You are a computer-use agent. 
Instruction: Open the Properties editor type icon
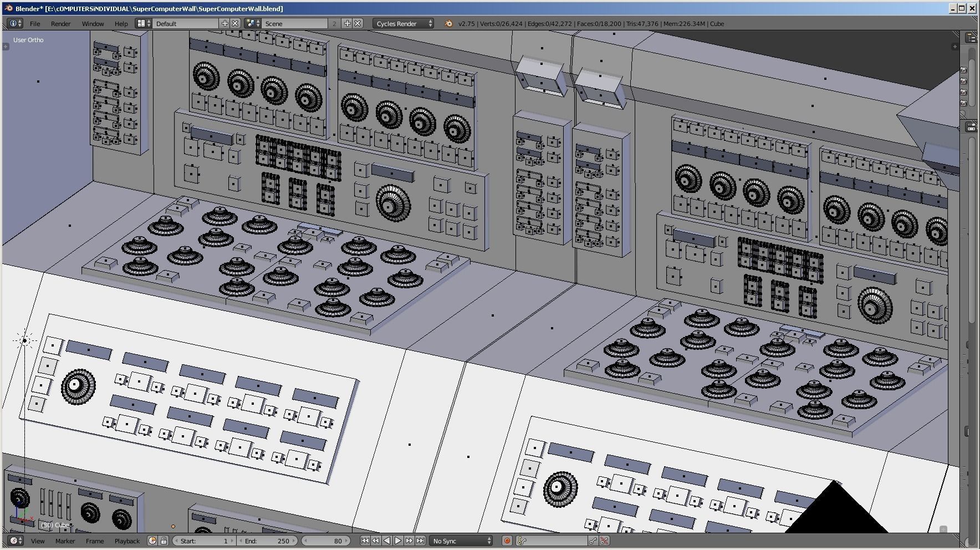coord(972,127)
